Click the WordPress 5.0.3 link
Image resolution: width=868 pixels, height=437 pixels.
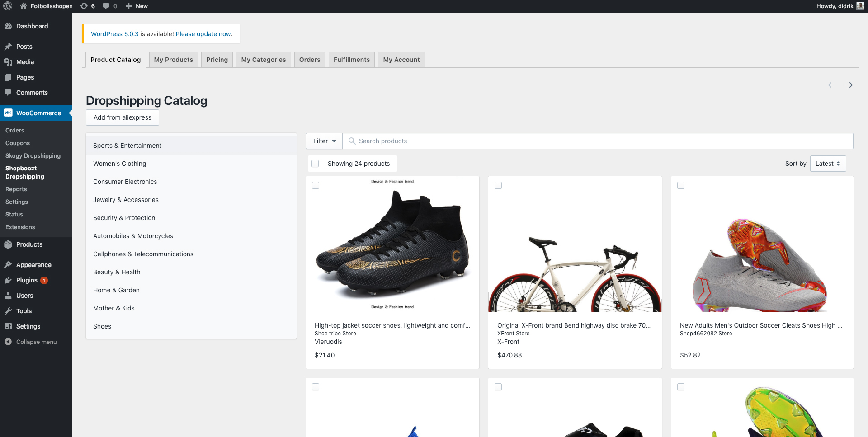click(115, 34)
